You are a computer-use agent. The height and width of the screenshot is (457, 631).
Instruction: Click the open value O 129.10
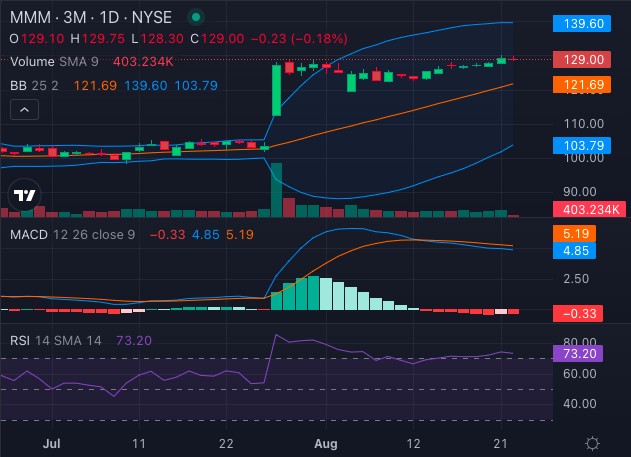click(x=37, y=39)
